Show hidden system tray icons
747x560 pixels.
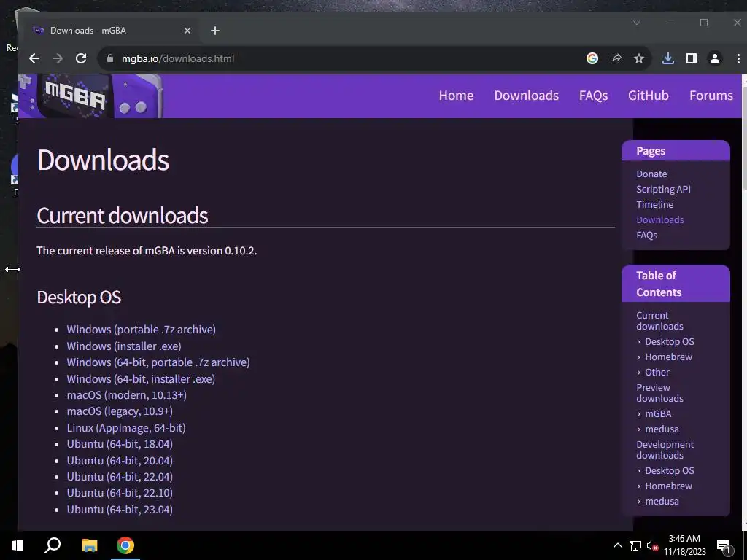(617, 545)
